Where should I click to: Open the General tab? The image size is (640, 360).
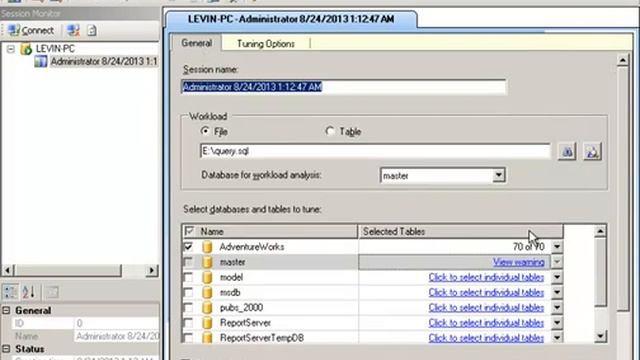(x=196, y=43)
